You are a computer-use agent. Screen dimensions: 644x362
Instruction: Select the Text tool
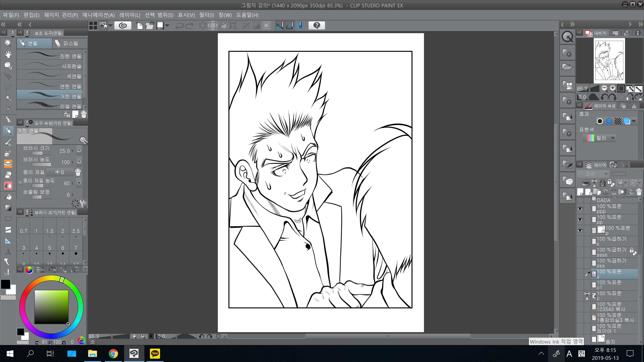8,252
